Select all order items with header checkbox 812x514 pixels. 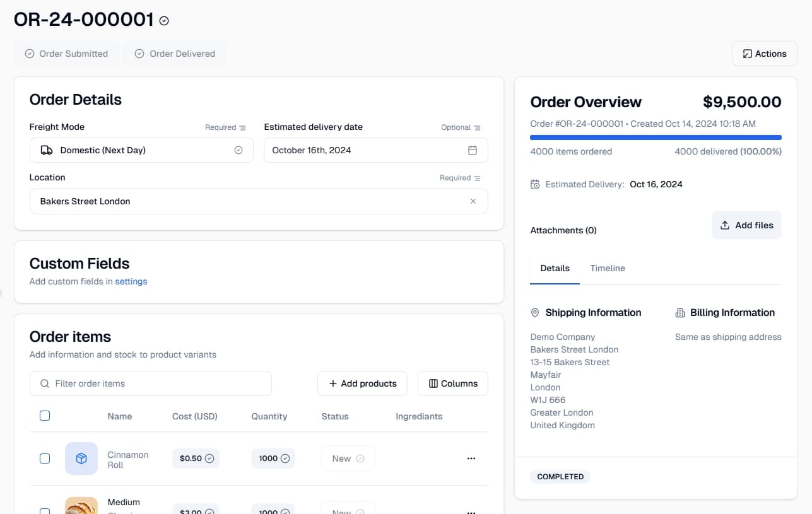(x=44, y=416)
